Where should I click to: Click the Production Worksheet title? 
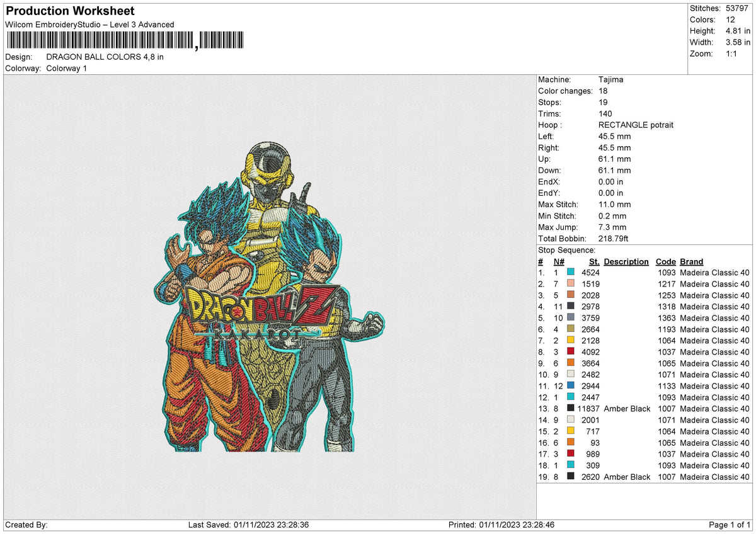pos(70,11)
